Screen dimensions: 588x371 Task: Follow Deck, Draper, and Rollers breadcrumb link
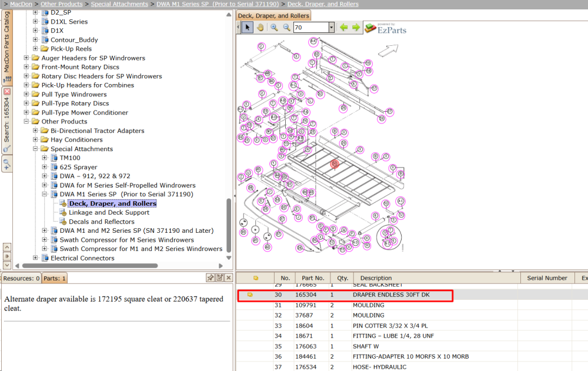323,4
